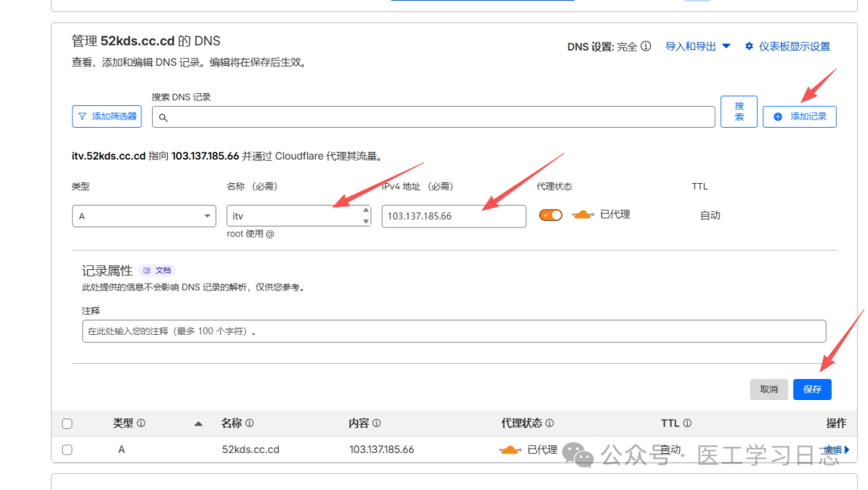Open the 文档 link next to 记录属性
This screenshot has width=868, height=490.
click(x=158, y=271)
